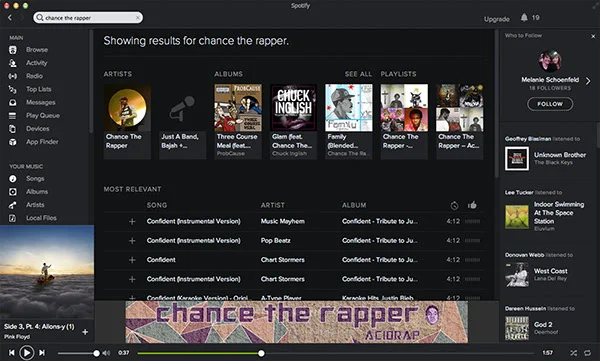Screen dimensions: 600x361
Task: Click the Artists microphone icon
Action: [13, 205]
